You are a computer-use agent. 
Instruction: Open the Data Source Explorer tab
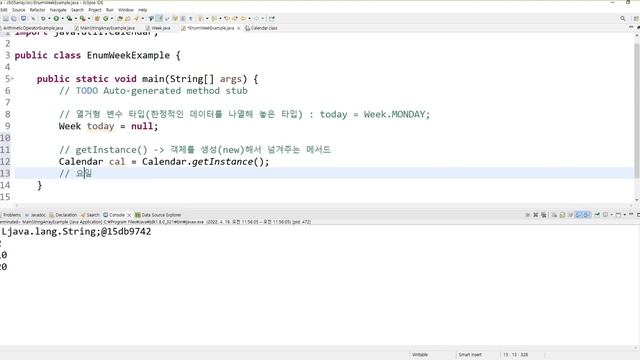coord(158,215)
